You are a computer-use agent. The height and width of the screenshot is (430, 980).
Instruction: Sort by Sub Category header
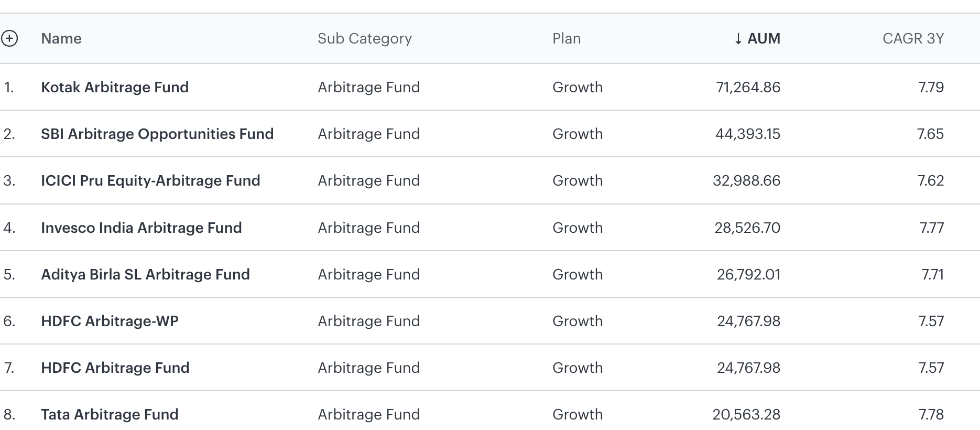point(365,39)
